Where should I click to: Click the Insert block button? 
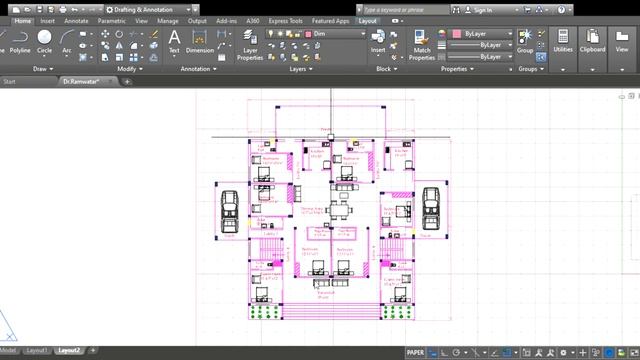point(378,42)
